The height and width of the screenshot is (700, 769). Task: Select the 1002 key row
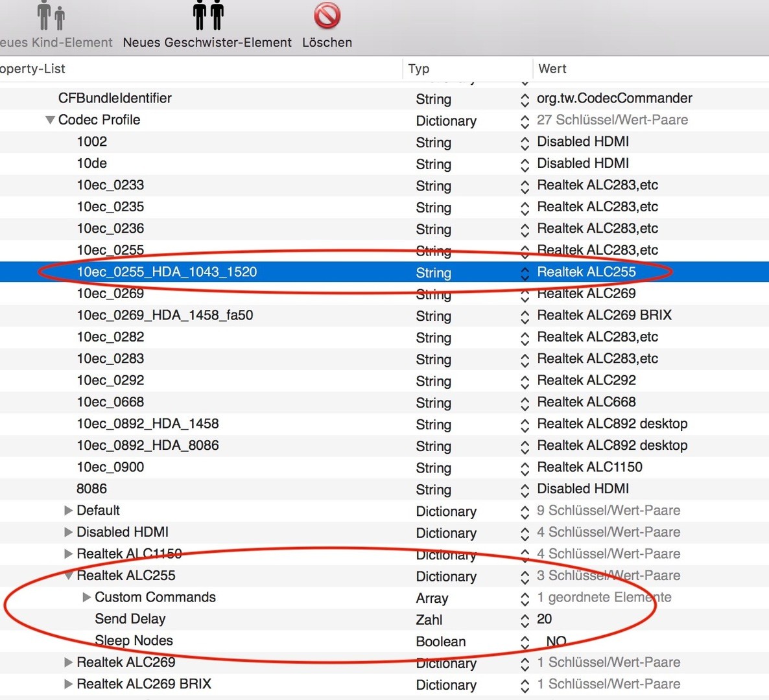click(x=91, y=142)
